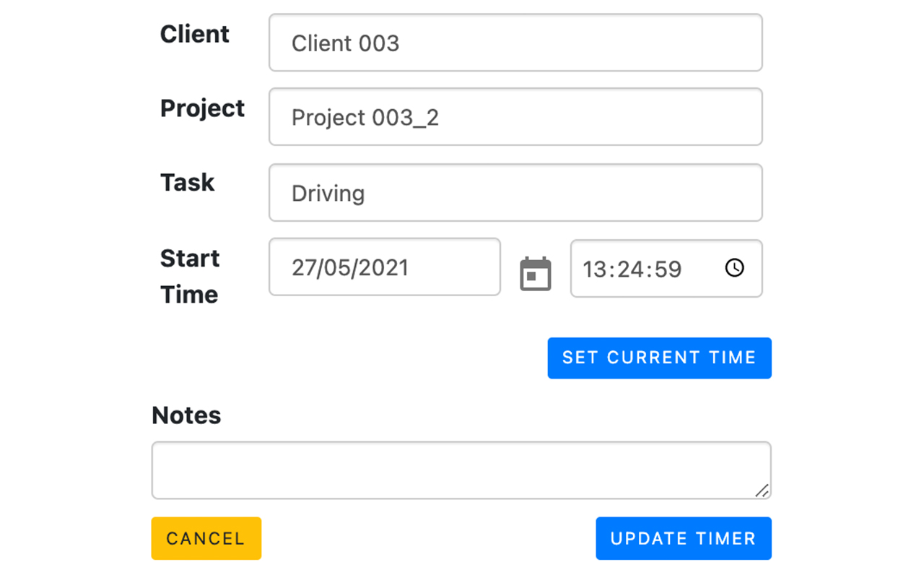Click the Project label
The height and width of the screenshot is (578, 924).
(202, 108)
